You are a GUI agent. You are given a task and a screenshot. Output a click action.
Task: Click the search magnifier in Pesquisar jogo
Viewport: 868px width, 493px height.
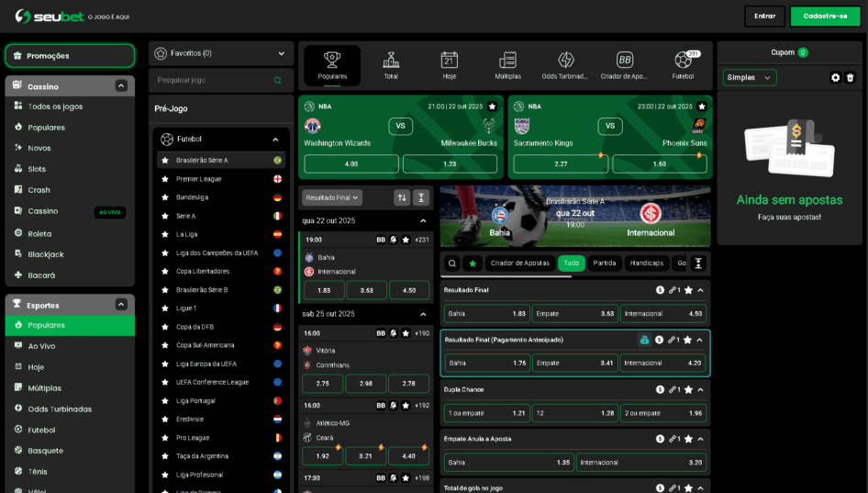pos(277,80)
